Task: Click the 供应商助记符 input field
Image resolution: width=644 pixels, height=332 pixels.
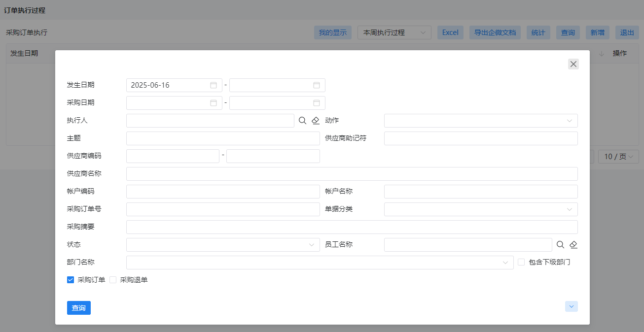Action: click(x=481, y=138)
